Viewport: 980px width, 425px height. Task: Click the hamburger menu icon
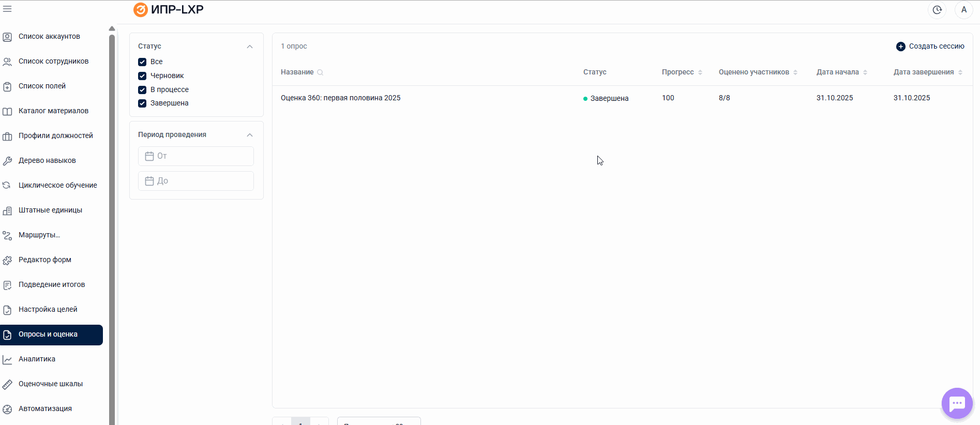point(7,9)
